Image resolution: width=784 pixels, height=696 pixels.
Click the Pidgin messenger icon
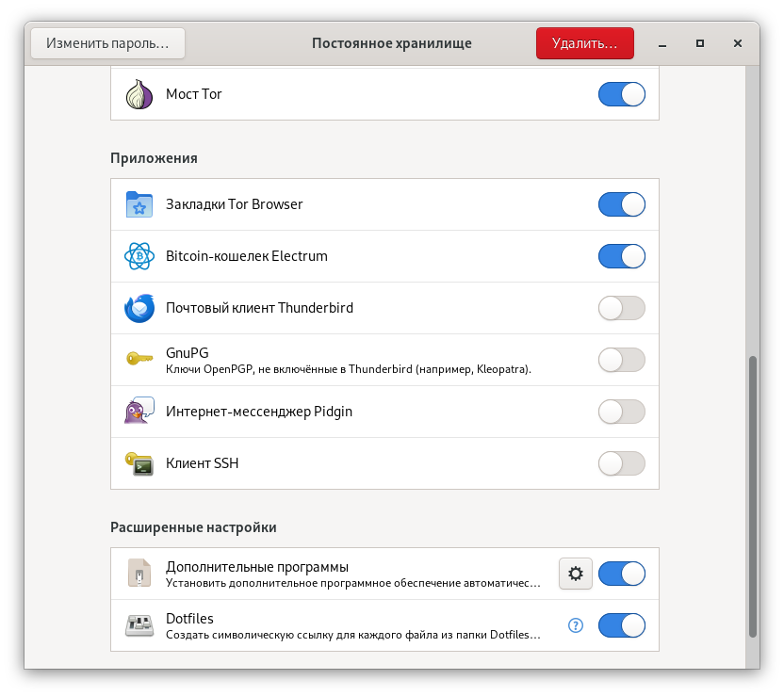click(x=139, y=412)
